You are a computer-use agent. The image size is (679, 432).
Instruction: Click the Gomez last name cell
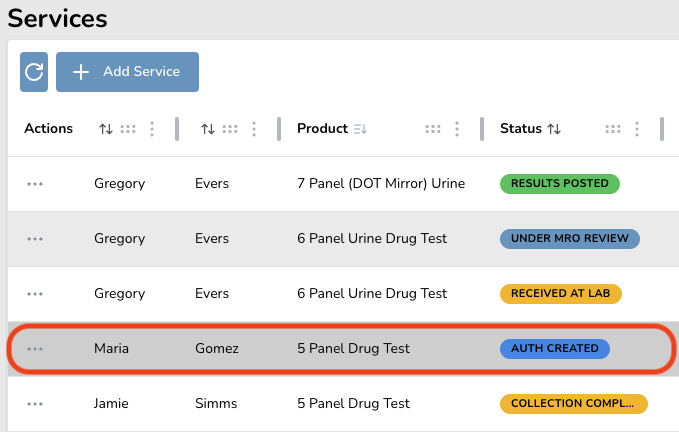tap(217, 348)
